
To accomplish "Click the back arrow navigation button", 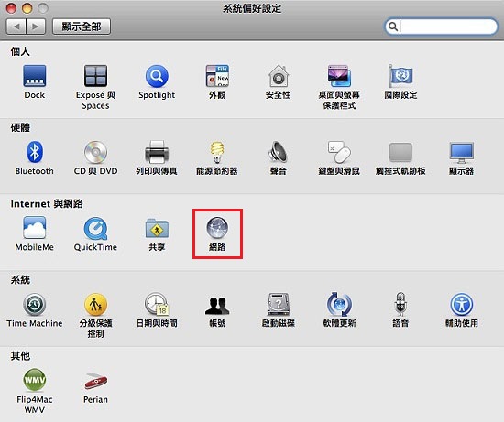I will coord(16,27).
